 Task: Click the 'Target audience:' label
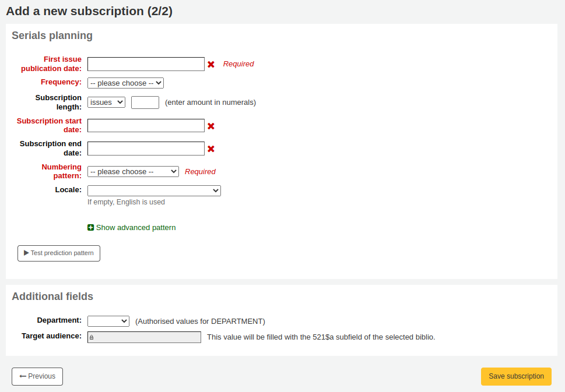coord(51,336)
